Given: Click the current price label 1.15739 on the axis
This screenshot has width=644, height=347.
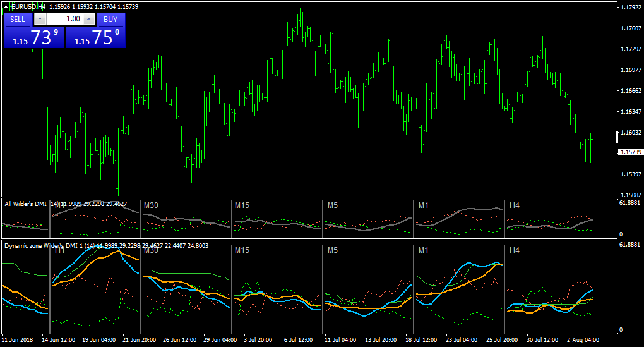Looking at the screenshot, I should point(631,152).
